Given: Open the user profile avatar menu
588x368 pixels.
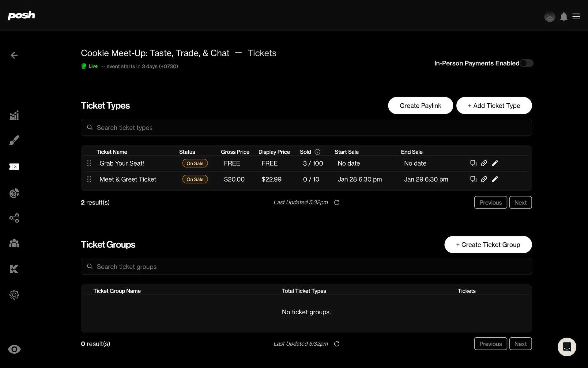Looking at the screenshot, I should pos(550,17).
